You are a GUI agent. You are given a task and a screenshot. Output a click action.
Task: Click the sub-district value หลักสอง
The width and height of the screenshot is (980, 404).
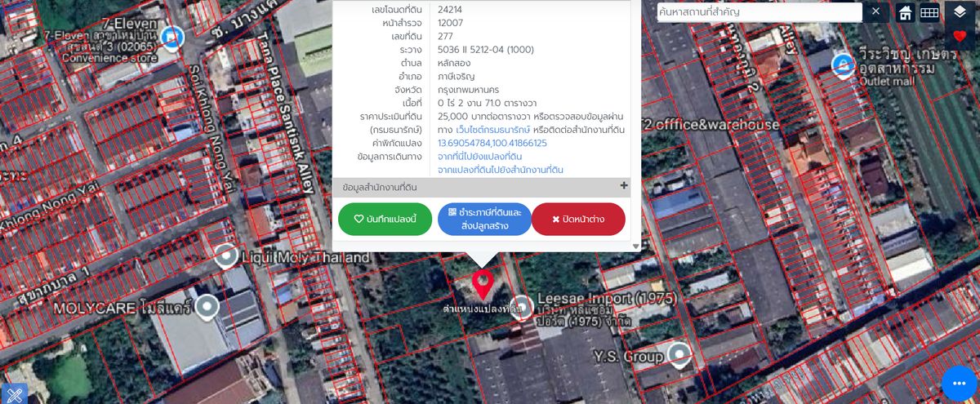tap(453, 63)
